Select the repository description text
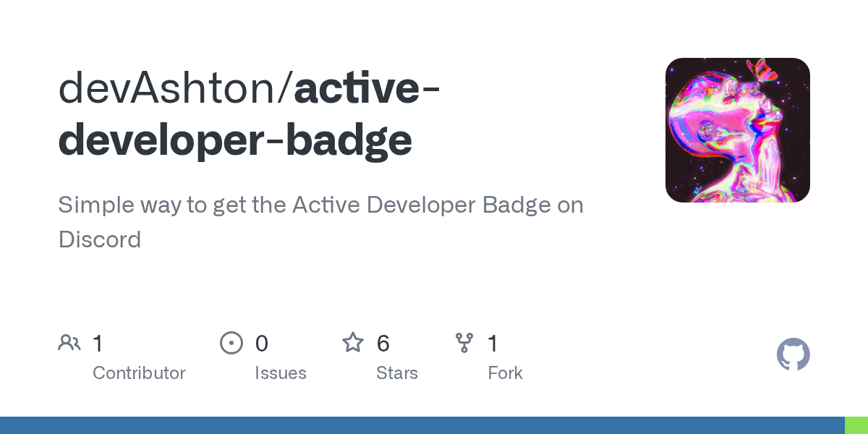This screenshot has width=868, height=434. (x=320, y=222)
